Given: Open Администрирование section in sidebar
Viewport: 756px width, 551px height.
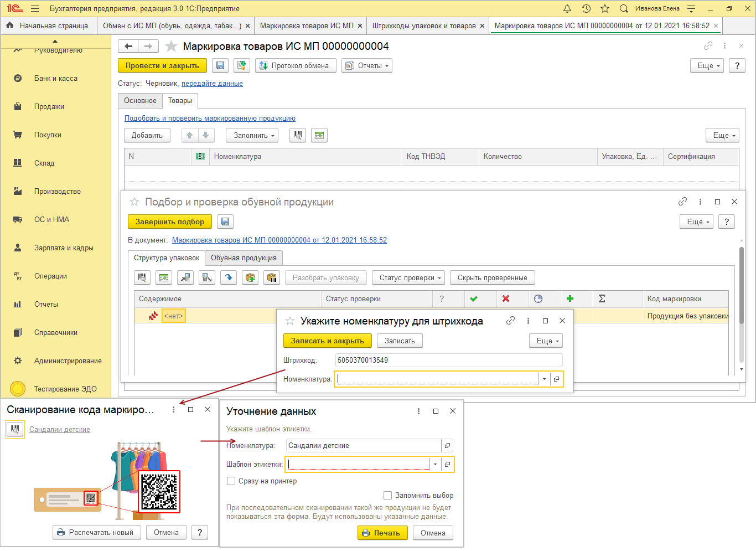Looking at the screenshot, I should coord(68,361).
